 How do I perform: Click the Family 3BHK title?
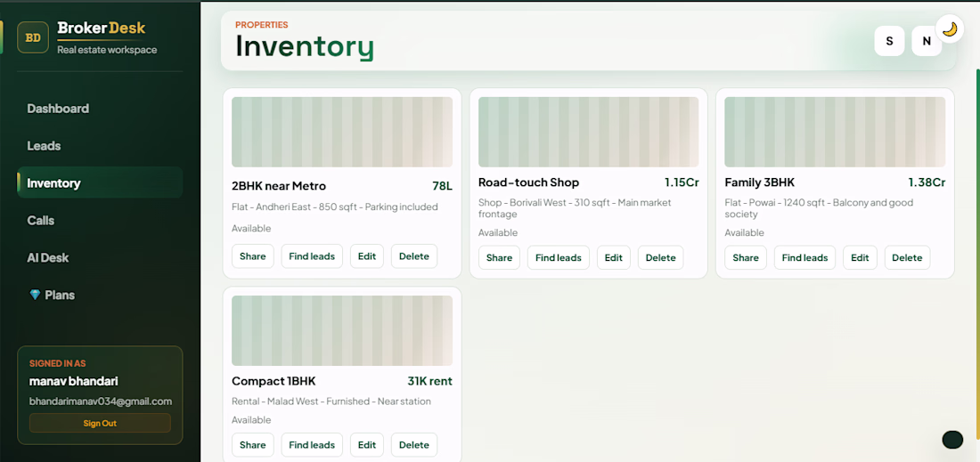[760, 182]
